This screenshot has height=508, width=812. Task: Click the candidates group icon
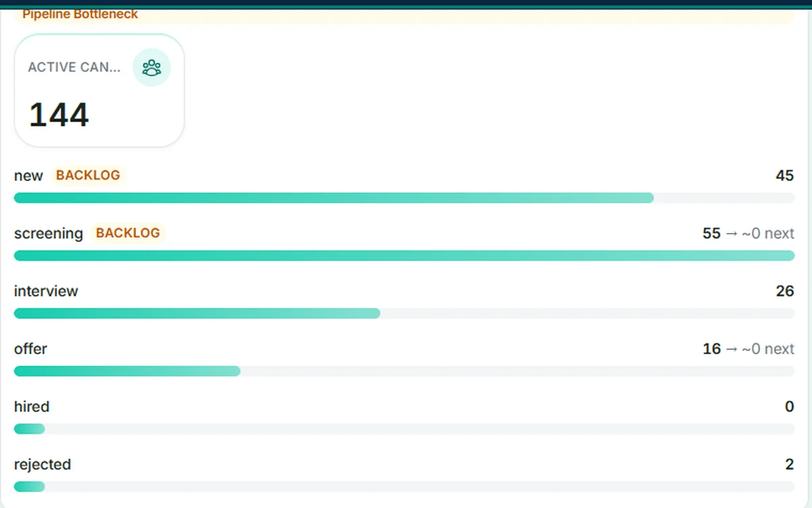152,67
